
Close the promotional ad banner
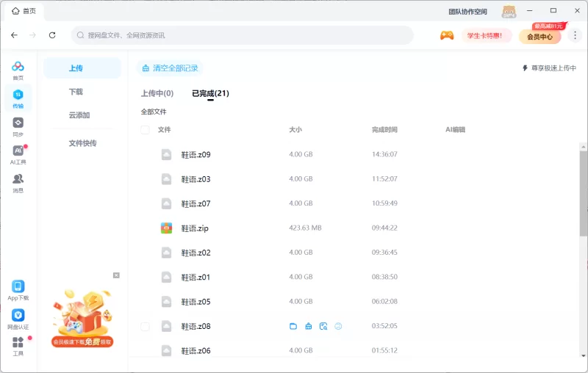pyautogui.click(x=116, y=275)
